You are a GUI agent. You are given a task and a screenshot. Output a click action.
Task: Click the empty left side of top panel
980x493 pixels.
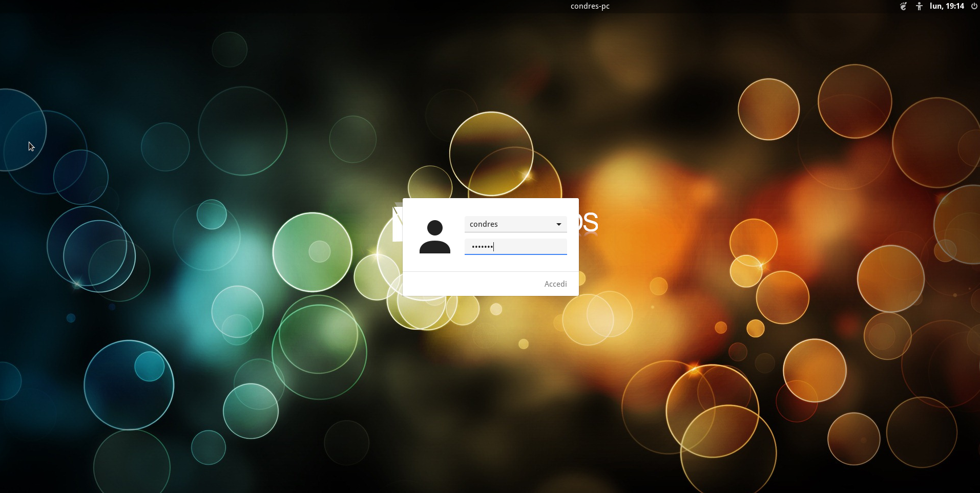coord(205,6)
